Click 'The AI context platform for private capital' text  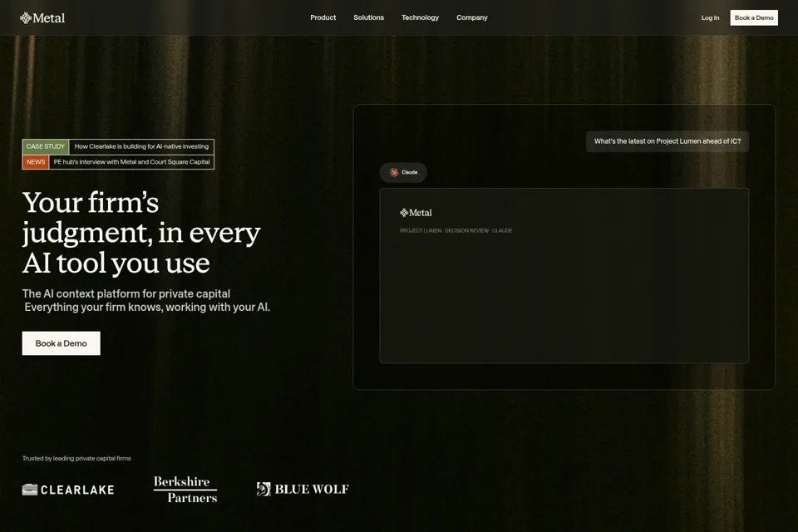pos(126,293)
